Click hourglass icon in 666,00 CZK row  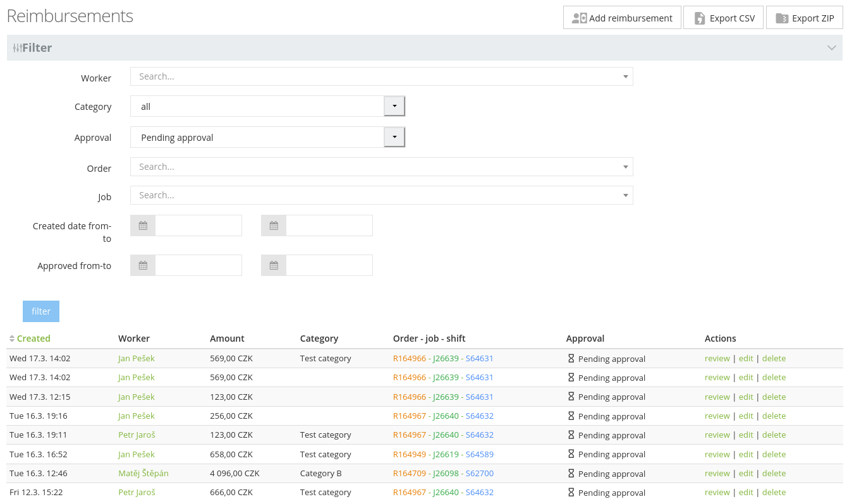pyautogui.click(x=571, y=492)
